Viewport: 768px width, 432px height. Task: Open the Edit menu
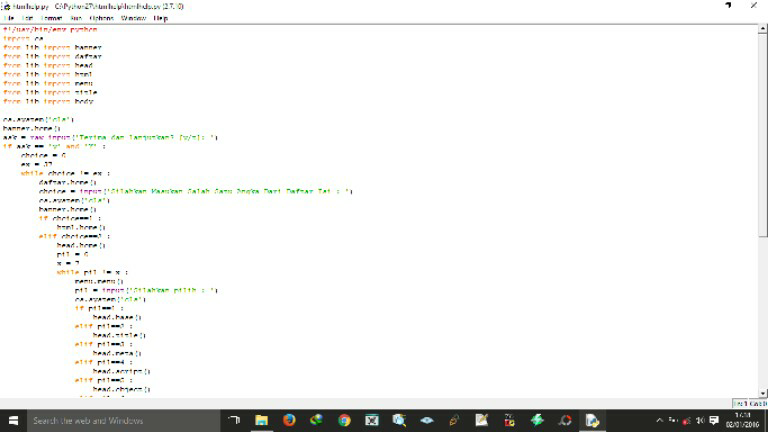coord(27,18)
